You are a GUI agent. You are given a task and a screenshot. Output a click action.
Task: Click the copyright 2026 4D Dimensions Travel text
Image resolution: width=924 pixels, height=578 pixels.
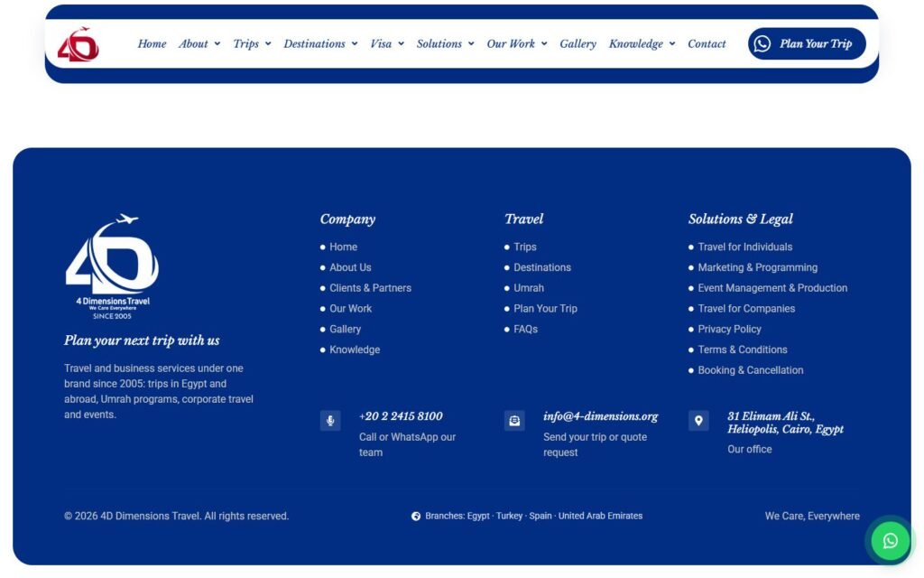click(x=177, y=517)
